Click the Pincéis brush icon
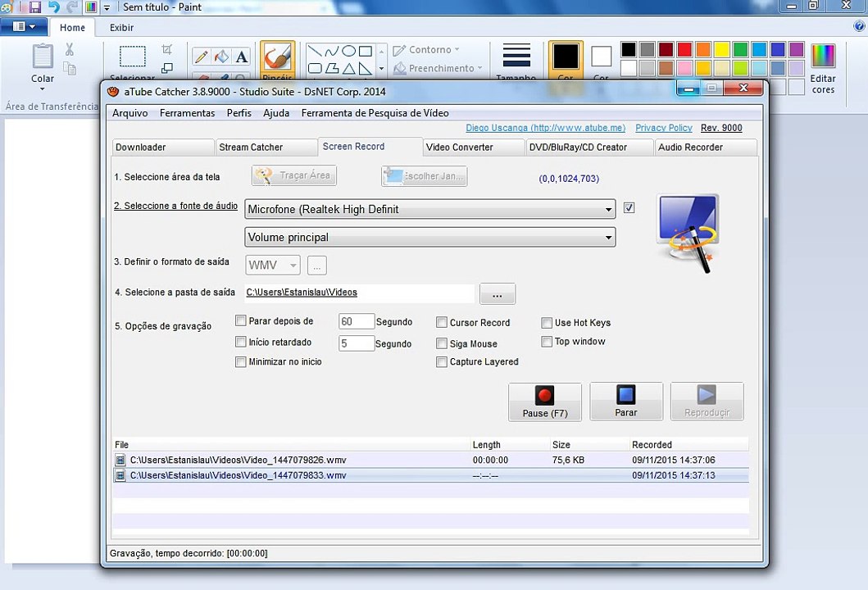The height and width of the screenshot is (590, 868). click(x=277, y=57)
